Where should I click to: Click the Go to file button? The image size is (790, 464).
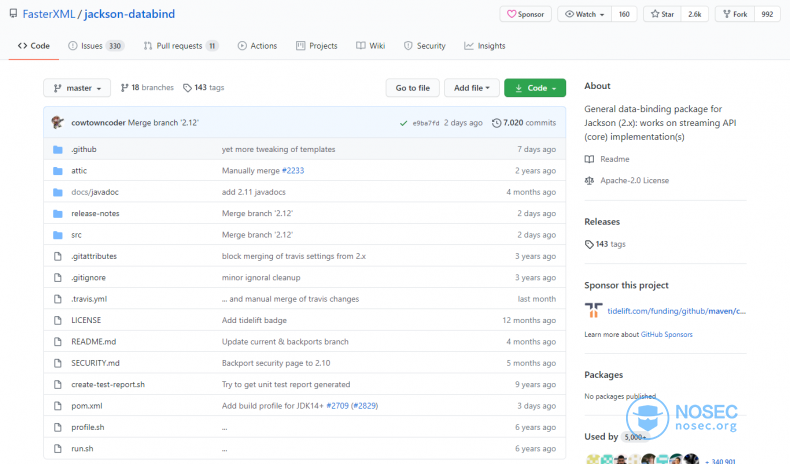pyautogui.click(x=413, y=88)
